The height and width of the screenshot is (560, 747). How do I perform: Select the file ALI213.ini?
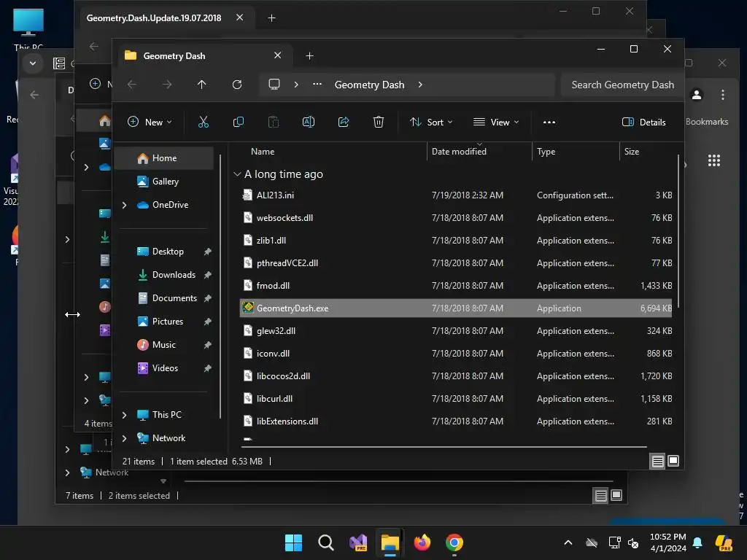(457, 195)
